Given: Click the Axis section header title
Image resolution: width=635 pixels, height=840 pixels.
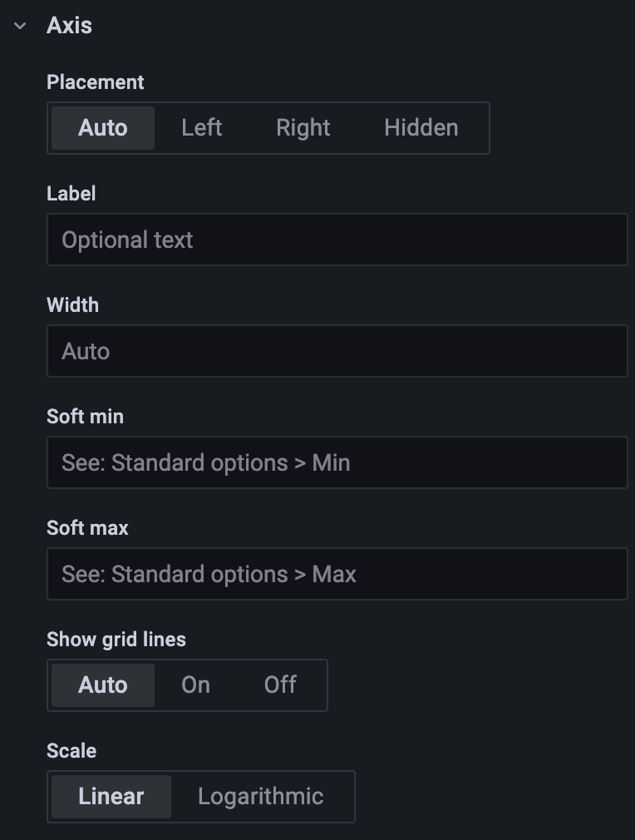Looking at the screenshot, I should pyautogui.click(x=70, y=26).
